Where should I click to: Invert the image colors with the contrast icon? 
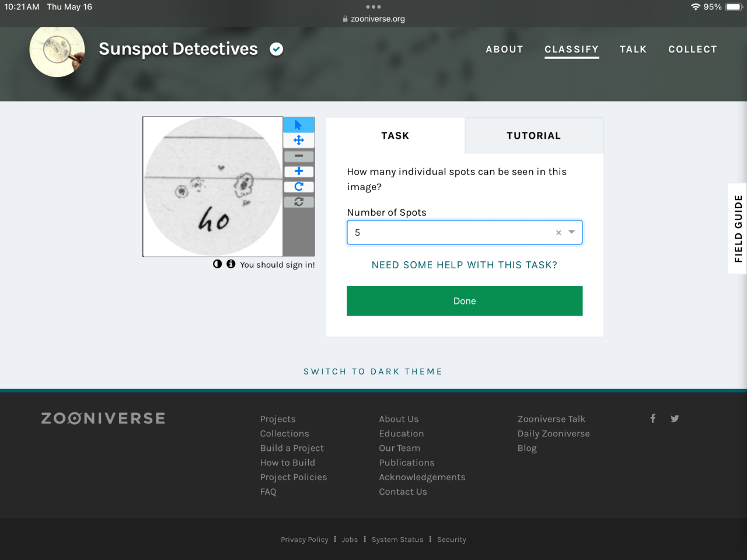click(x=218, y=264)
